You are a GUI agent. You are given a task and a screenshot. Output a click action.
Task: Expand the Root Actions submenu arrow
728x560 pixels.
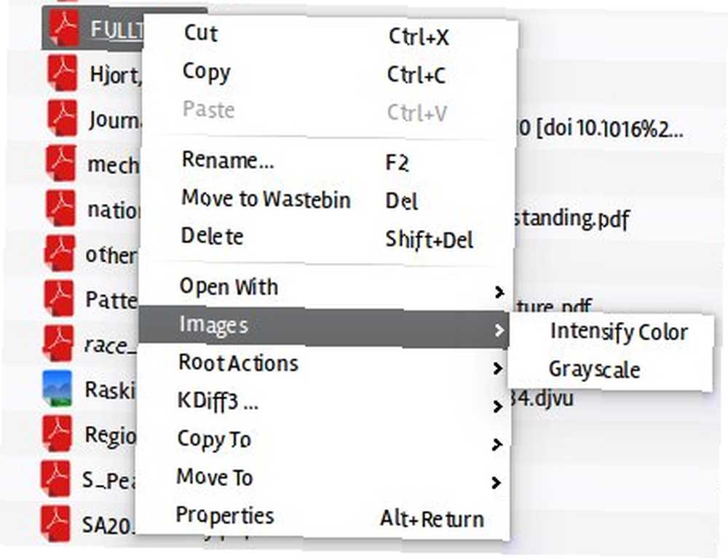pyautogui.click(x=498, y=368)
